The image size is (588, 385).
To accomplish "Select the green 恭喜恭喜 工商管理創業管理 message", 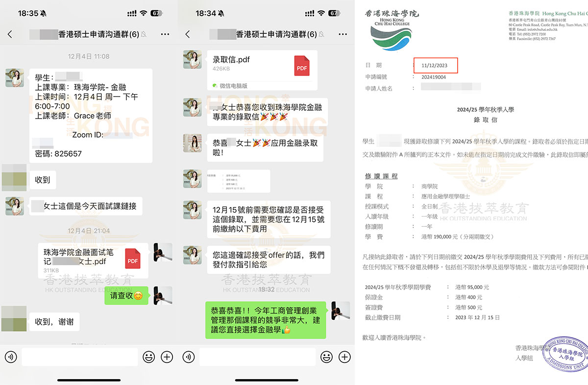I will pyautogui.click(x=266, y=320).
